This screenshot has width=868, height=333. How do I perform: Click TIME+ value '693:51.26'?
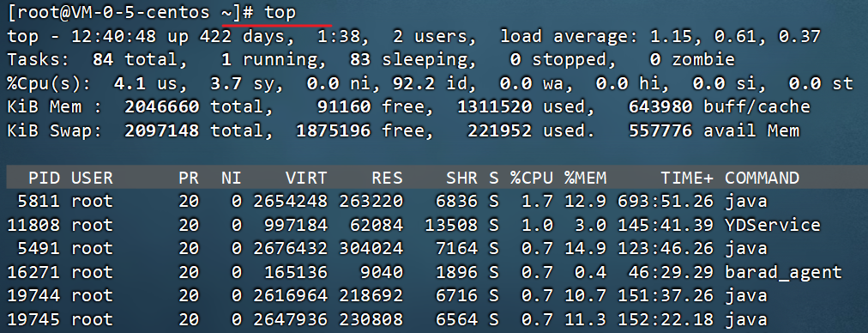pyautogui.click(x=665, y=201)
